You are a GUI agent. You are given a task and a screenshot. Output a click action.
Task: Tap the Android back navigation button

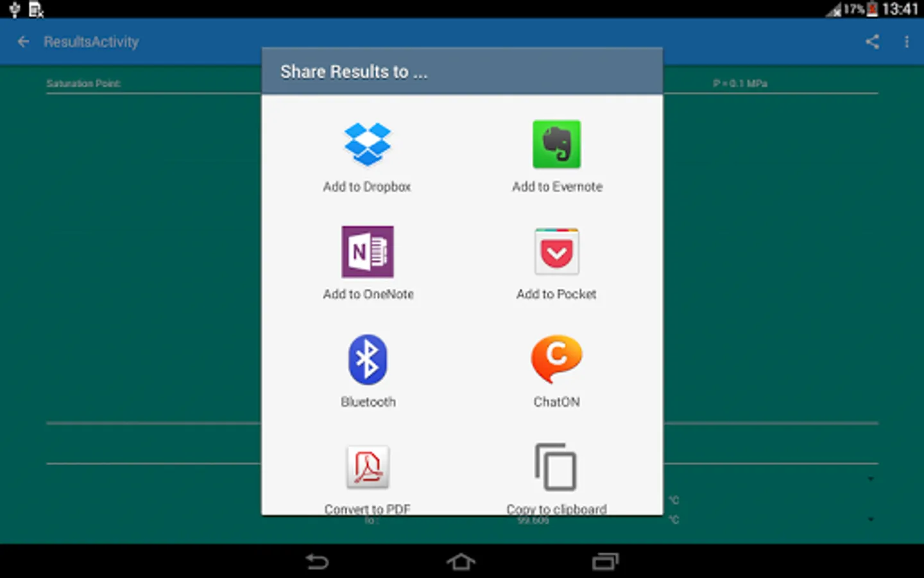point(317,562)
